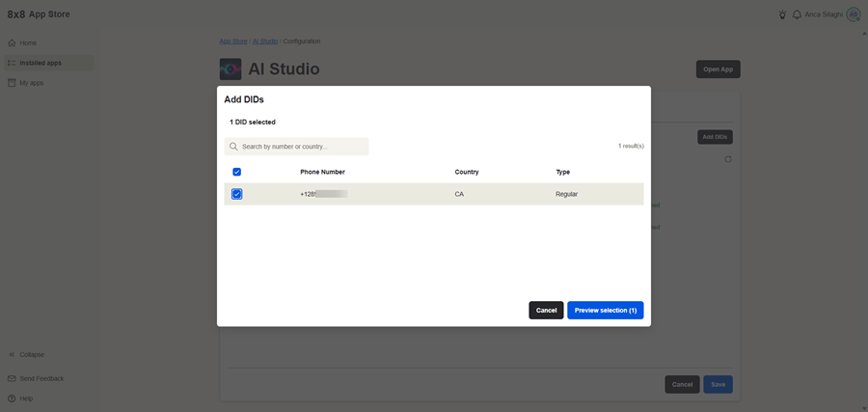Click the 8x8 App Store logo
The width and height of the screenshot is (868, 412).
coord(39,14)
